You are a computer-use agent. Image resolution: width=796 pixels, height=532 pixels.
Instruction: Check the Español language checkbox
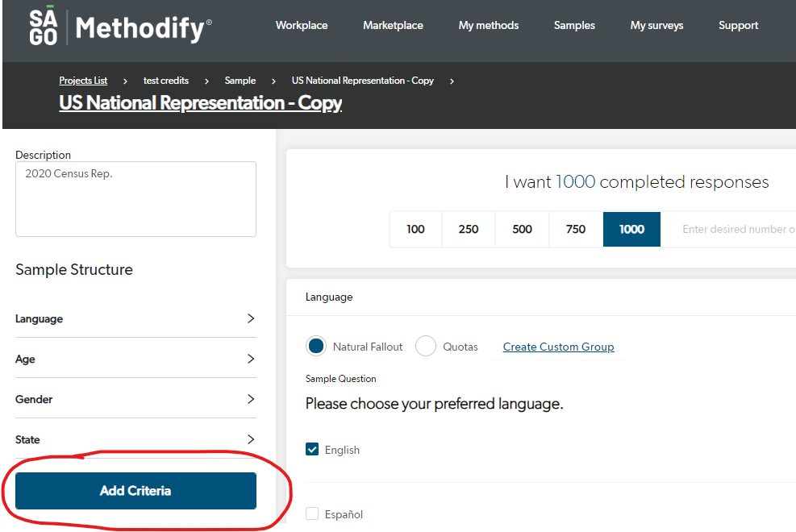(312, 514)
